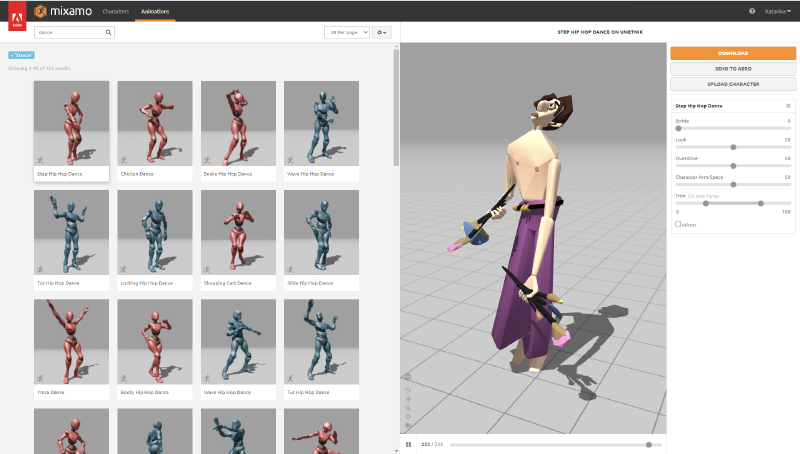
Task: Select the Chicken Dance thumbnail
Action: coord(155,123)
